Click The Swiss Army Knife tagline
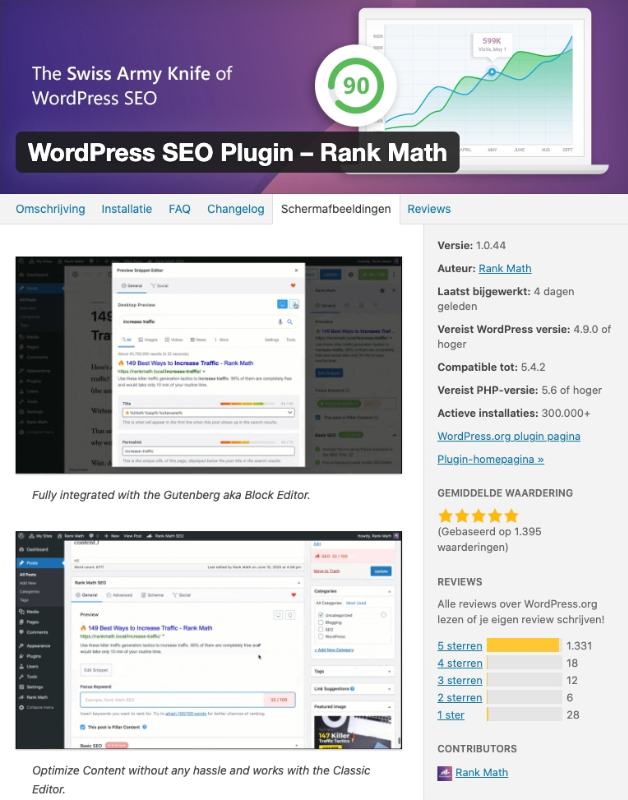 point(132,86)
